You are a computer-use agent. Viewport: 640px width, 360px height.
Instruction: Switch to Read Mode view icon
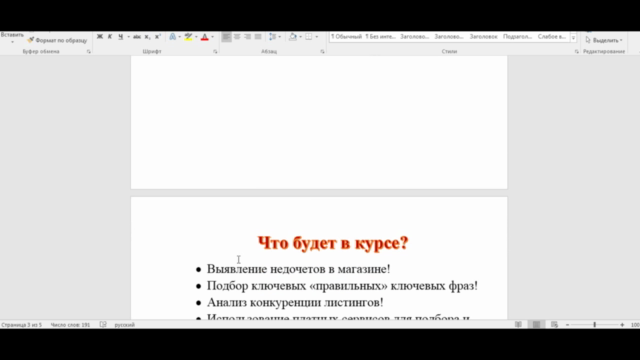[x=518, y=324]
